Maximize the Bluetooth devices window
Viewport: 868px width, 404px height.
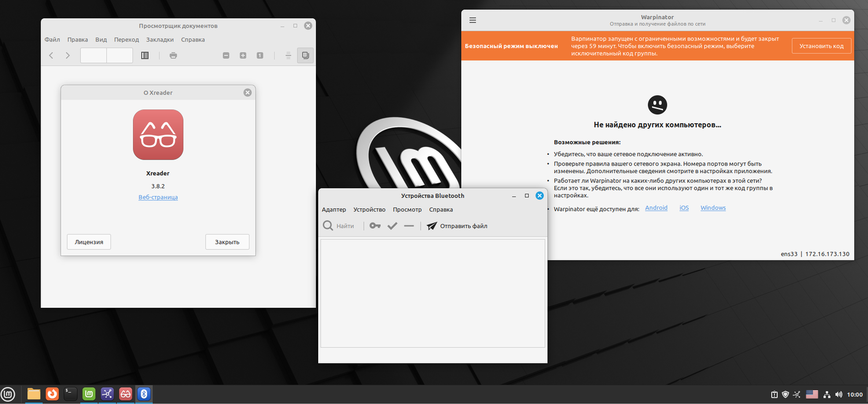tap(527, 196)
